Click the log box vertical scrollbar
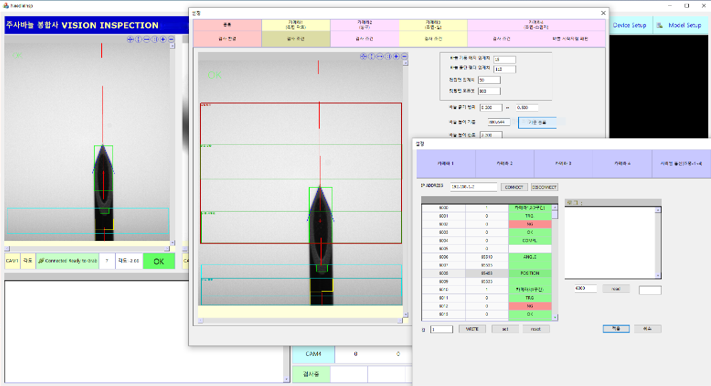The width and height of the screenshot is (711, 386). [658, 242]
